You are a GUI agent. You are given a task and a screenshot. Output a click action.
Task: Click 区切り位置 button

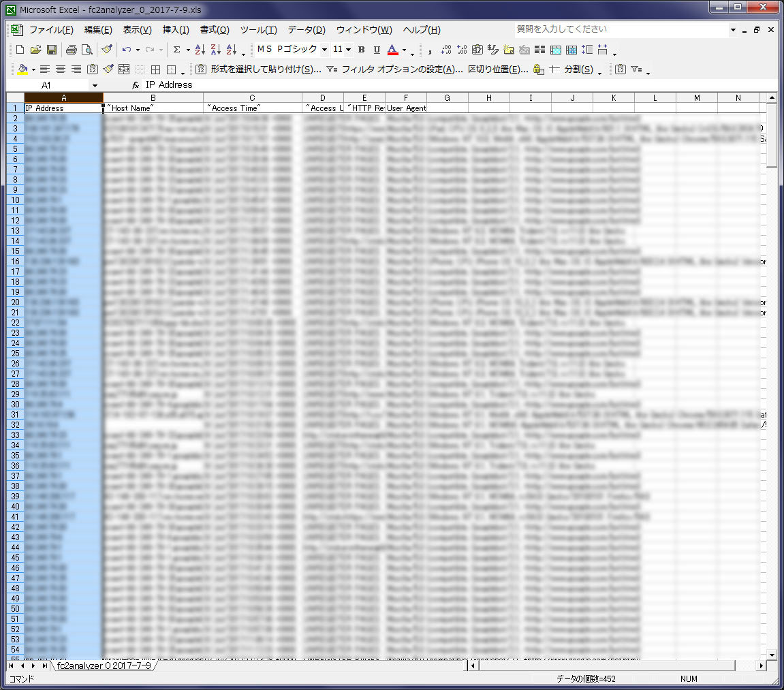point(498,69)
